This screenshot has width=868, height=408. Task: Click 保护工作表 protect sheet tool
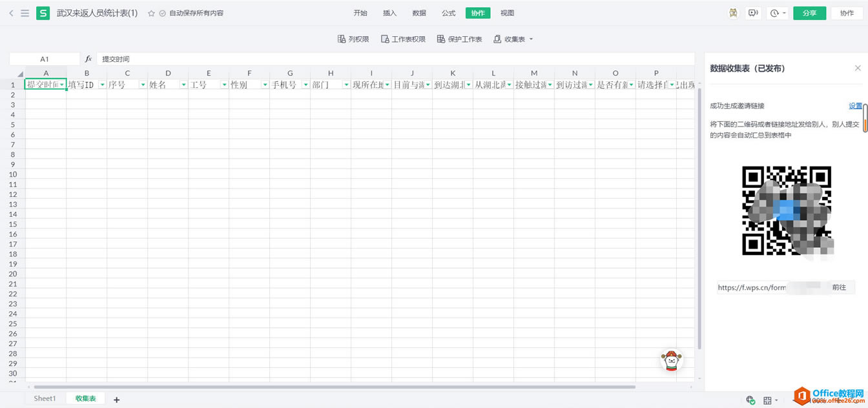pyautogui.click(x=459, y=39)
